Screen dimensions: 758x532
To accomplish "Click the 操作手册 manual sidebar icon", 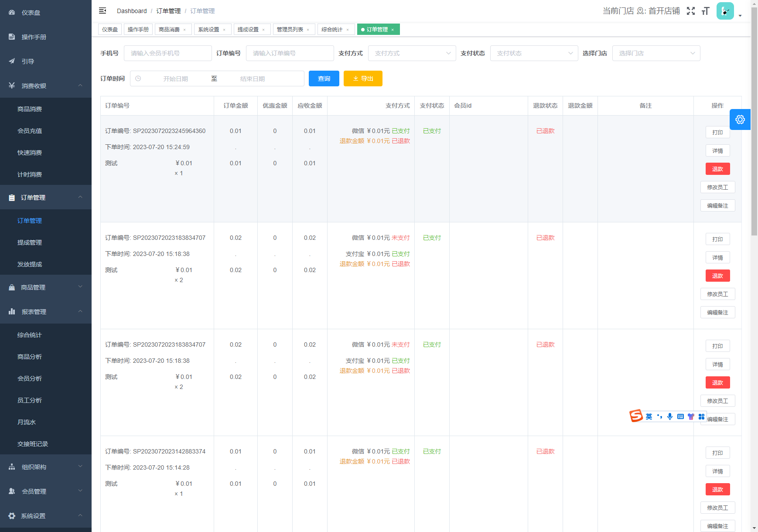I will coord(12,37).
